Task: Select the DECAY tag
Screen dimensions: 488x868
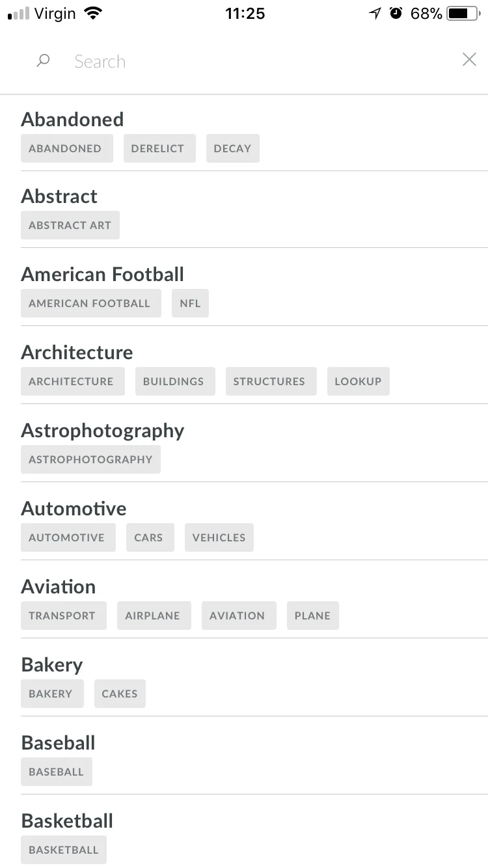Action: [x=232, y=148]
